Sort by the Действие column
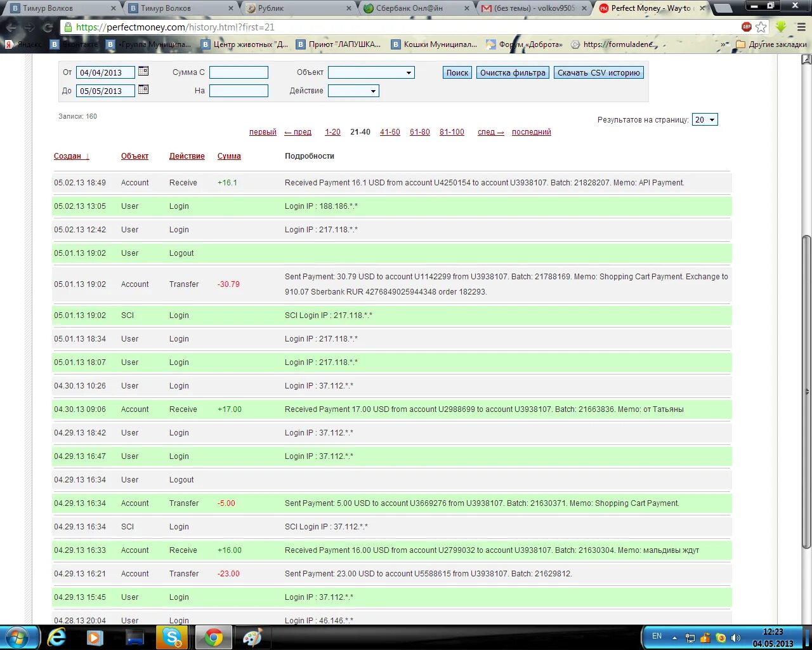Image resolution: width=812 pixels, height=650 pixels. tap(187, 156)
